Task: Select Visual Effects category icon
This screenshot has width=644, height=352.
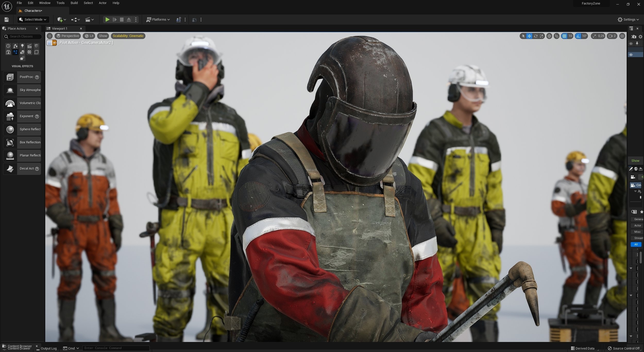Action: tap(15, 52)
